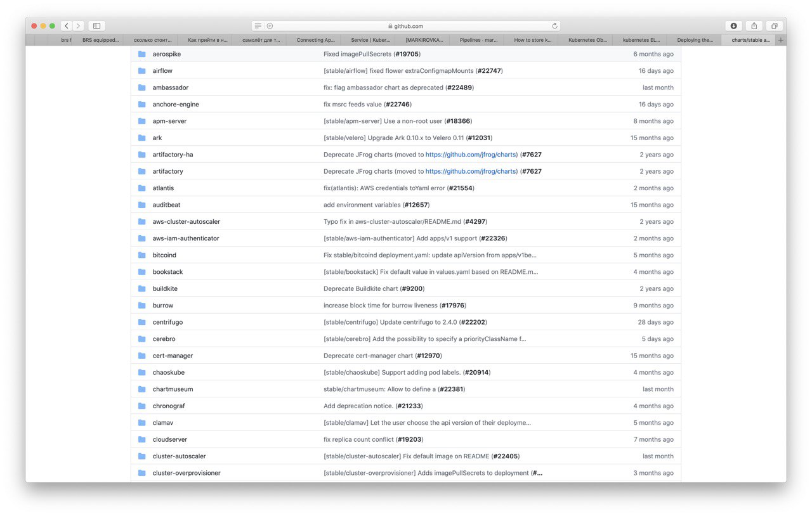Click the folder icon next to auditbeat

coord(141,205)
